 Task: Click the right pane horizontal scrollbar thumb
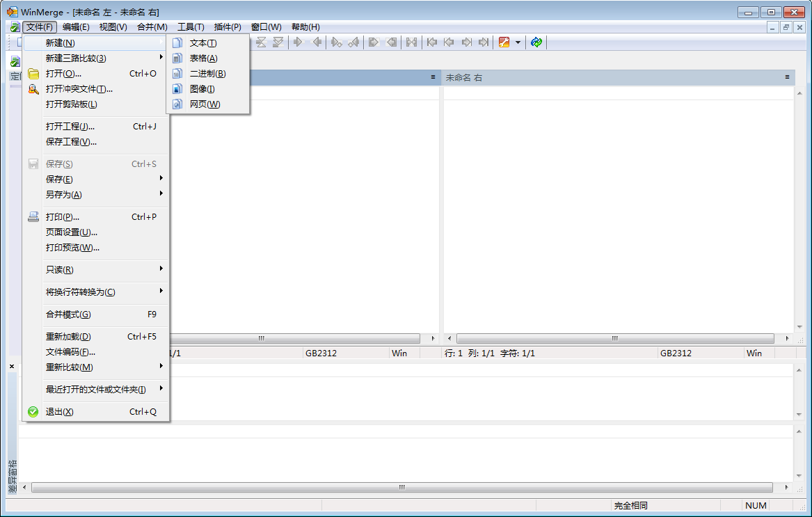pyautogui.click(x=615, y=339)
